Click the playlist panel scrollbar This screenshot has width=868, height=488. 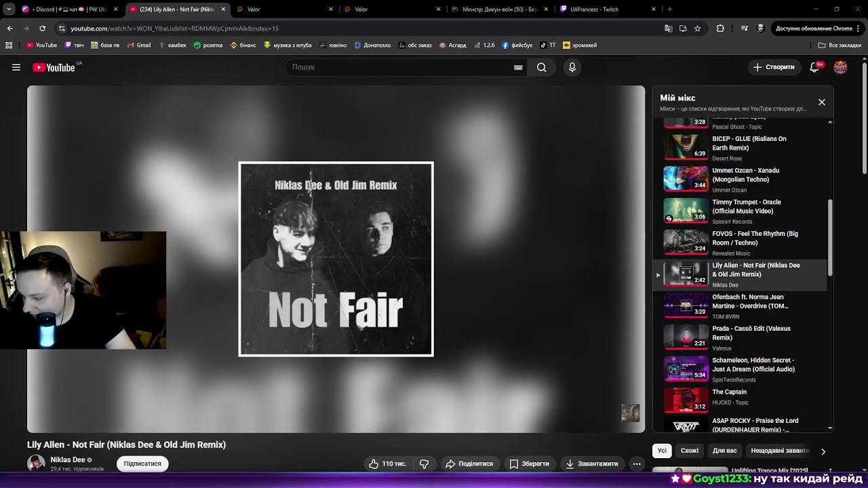click(x=830, y=237)
